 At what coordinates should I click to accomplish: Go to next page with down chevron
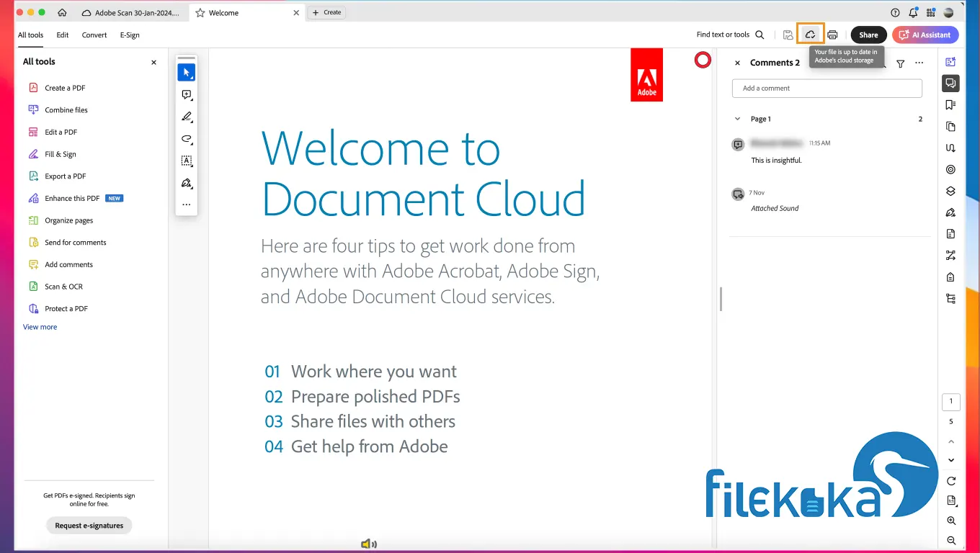(951, 460)
